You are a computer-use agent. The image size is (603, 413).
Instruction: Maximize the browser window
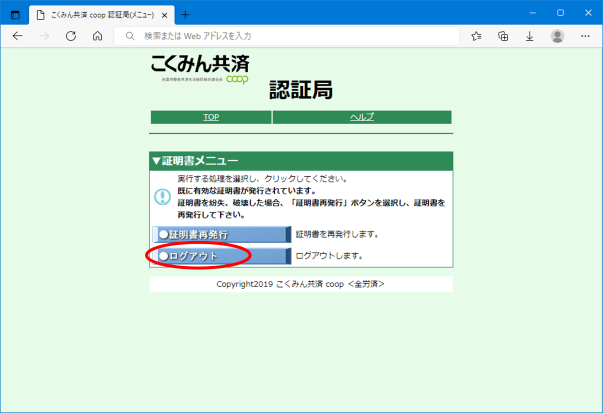pos(560,13)
